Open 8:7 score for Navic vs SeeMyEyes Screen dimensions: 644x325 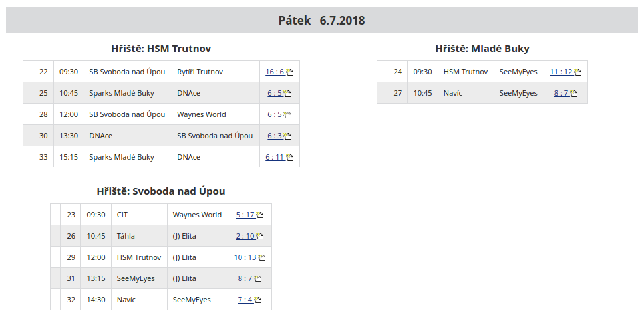(561, 93)
